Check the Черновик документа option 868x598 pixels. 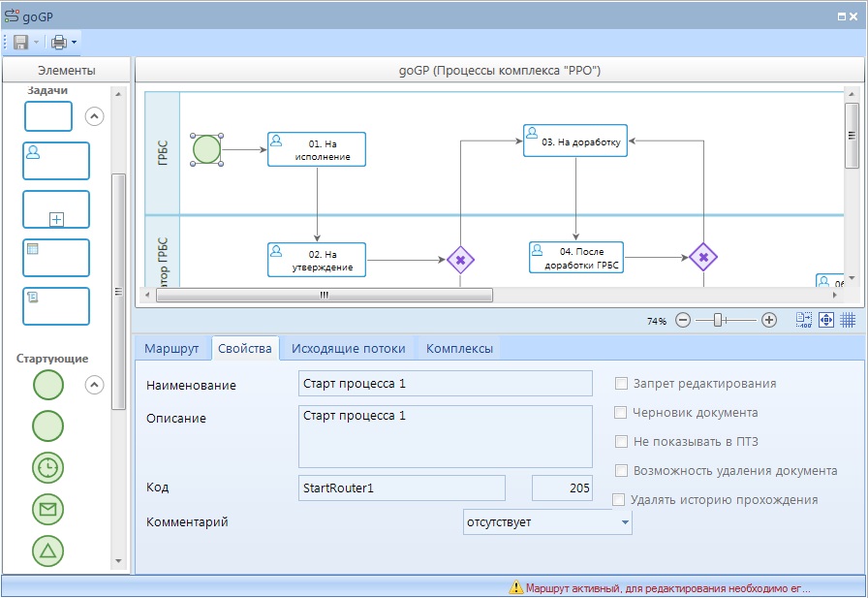click(622, 413)
